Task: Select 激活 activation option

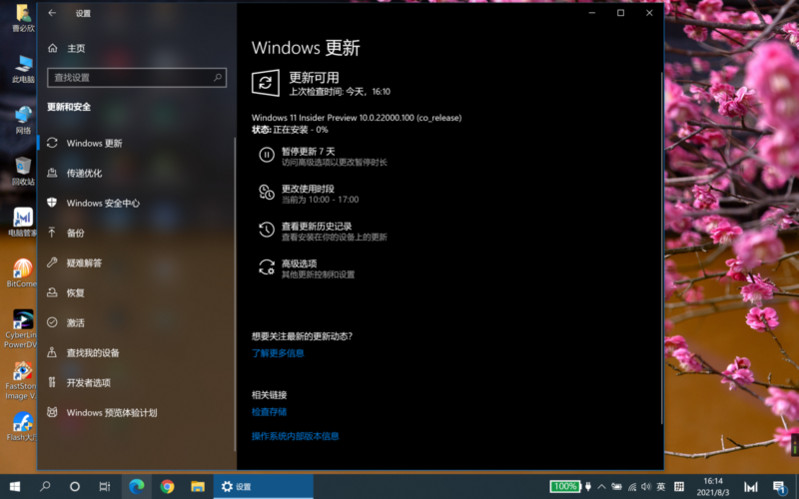Action: [x=76, y=323]
